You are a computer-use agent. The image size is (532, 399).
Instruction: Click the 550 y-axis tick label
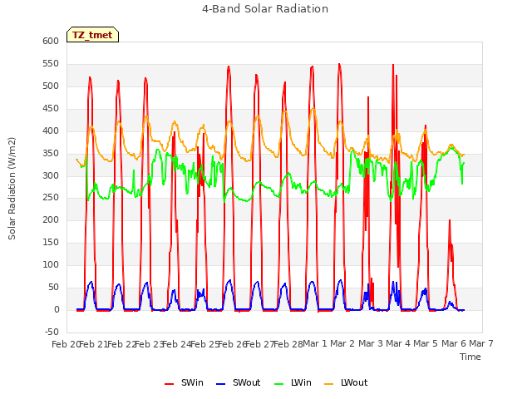[51, 63]
